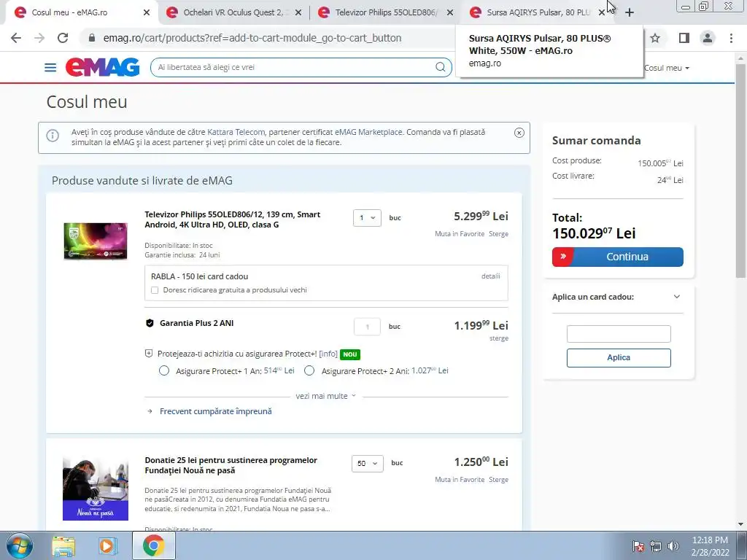The height and width of the screenshot is (560, 747).
Task: Close the Televizor Philips tab
Action: click(449, 13)
